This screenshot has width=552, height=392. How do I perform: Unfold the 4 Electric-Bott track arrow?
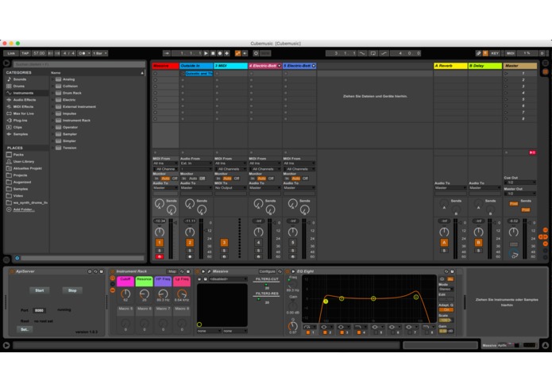(x=280, y=66)
